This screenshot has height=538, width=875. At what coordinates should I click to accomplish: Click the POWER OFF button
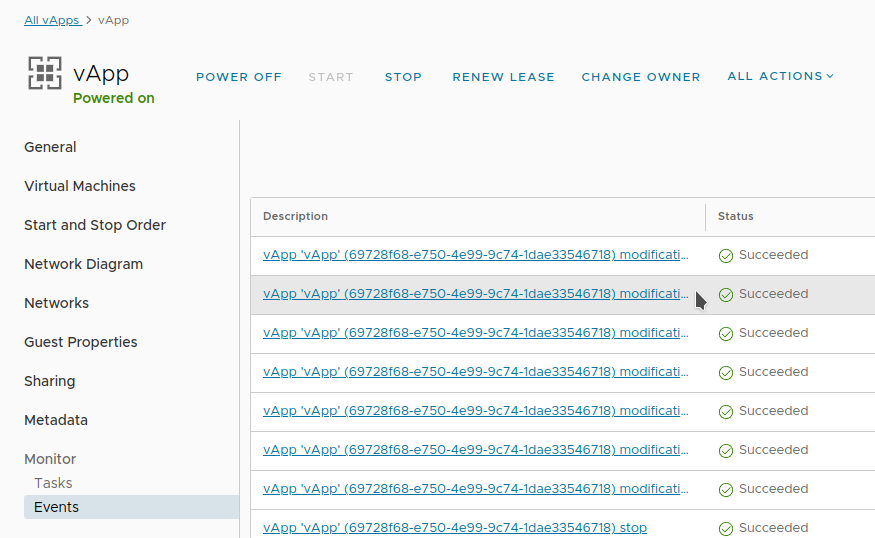pyautogui.click(x=239, y=77)
